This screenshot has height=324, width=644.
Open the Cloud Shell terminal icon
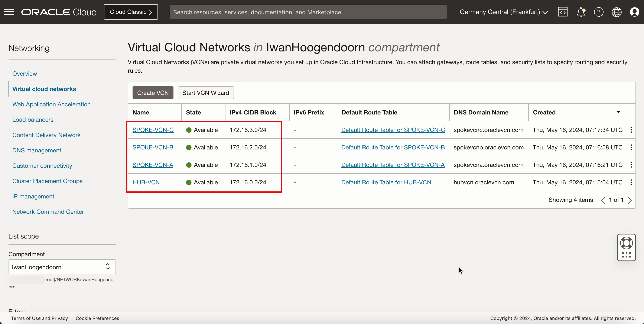[x=563, y=12]
